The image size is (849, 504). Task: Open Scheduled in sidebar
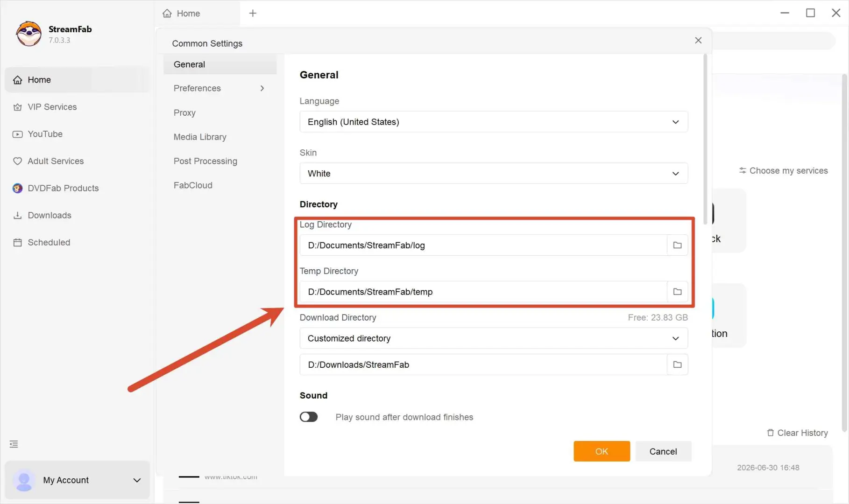click(x=78, y=242)
